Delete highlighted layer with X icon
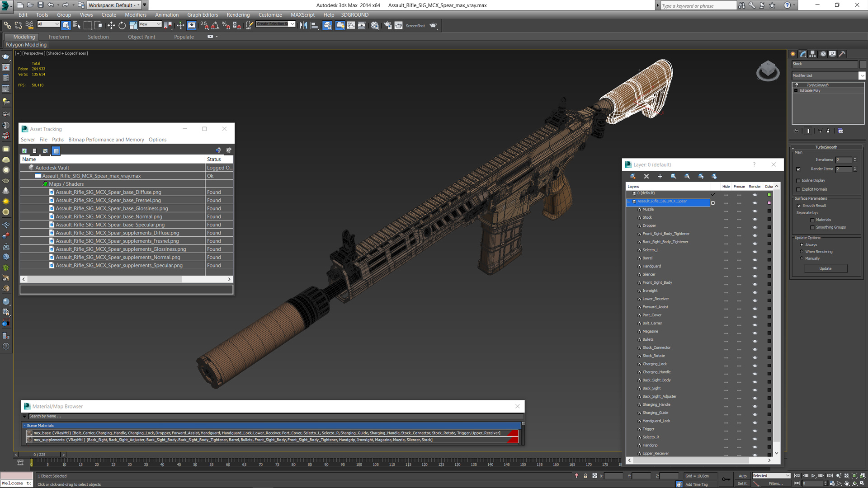 [646, 176]
